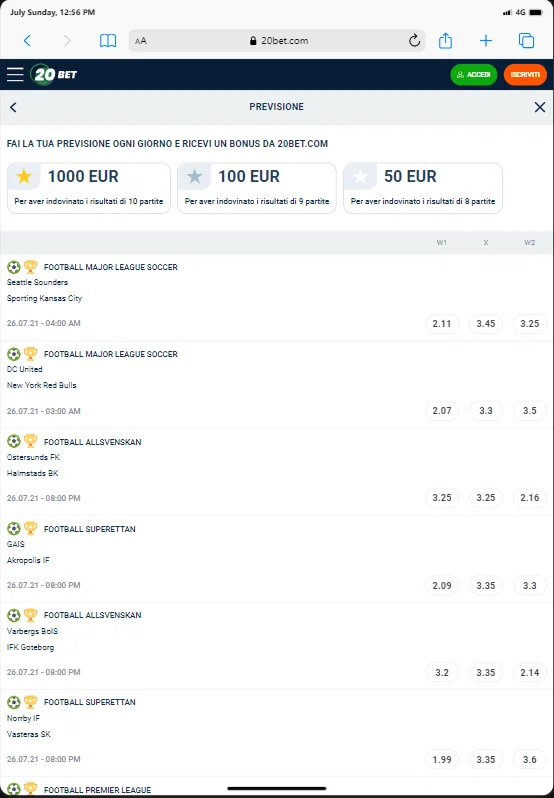Click the 20BET logo
The width and height of the screenshot is (554, 798).
[54, 74]
